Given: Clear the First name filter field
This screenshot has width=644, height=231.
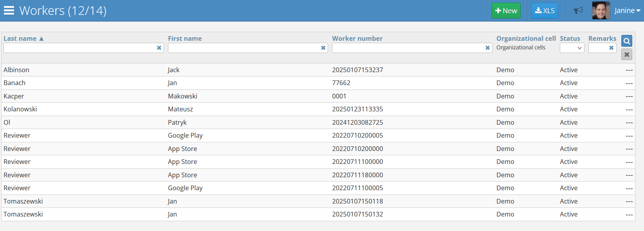Looking at the screenshot, I should pyautogui.click(x=323, y=48).
